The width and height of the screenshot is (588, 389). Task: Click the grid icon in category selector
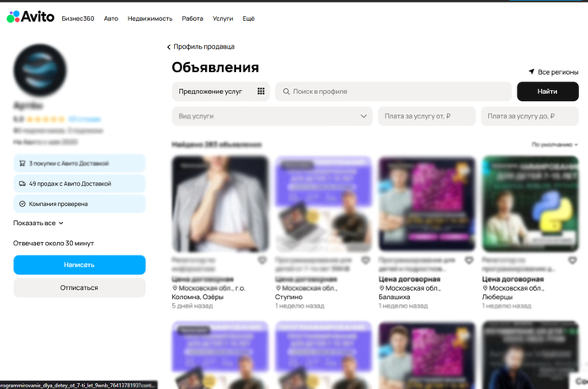coord(260,92)
